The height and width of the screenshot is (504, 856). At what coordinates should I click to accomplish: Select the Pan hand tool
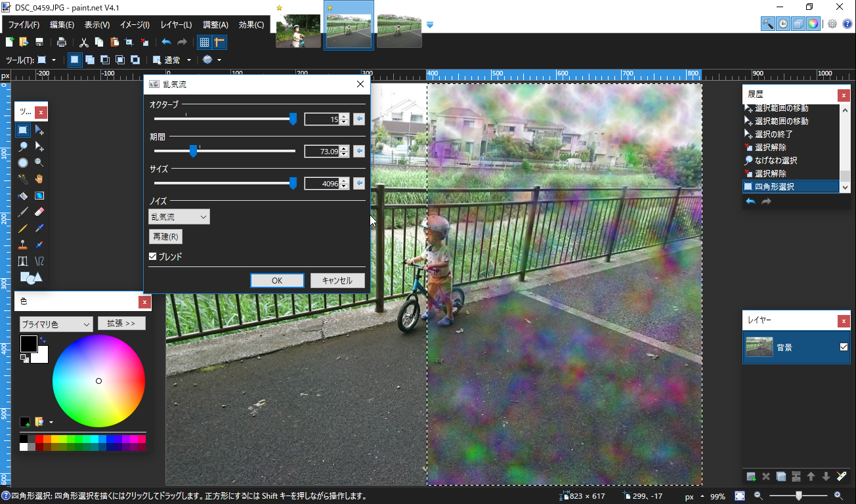click(x=39, y=179)
